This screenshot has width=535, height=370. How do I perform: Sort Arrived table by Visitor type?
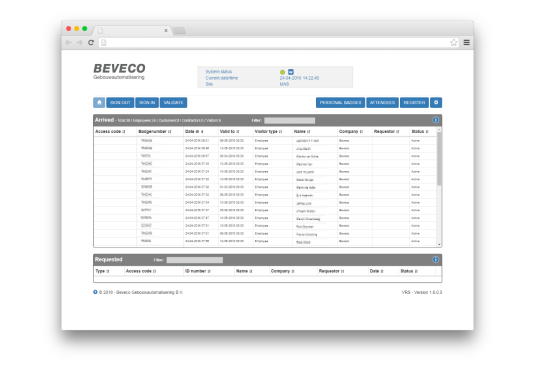tap(268, 131)
